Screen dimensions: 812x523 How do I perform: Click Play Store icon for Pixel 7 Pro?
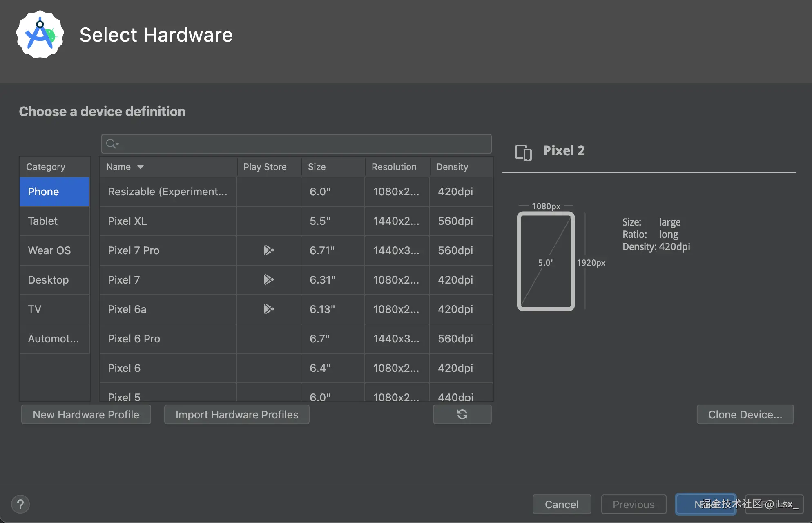coord(268,250)
